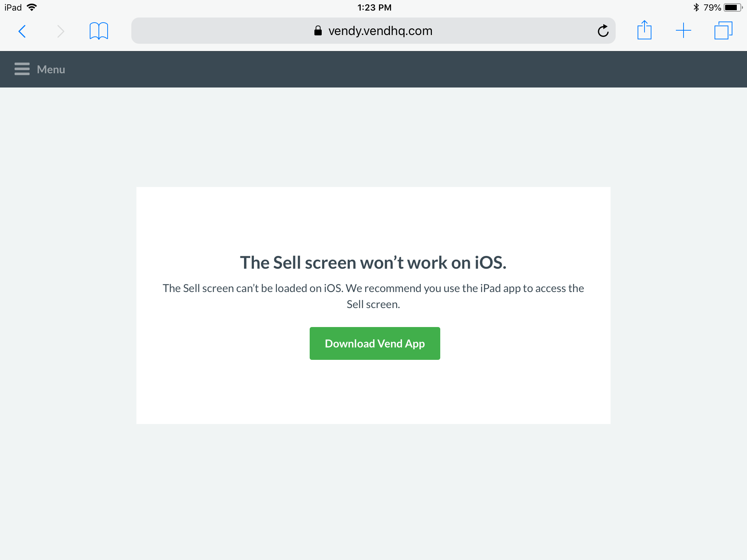747x560 pixels.
Task: Tap the Safari back arrow
Action: [22, 31]
